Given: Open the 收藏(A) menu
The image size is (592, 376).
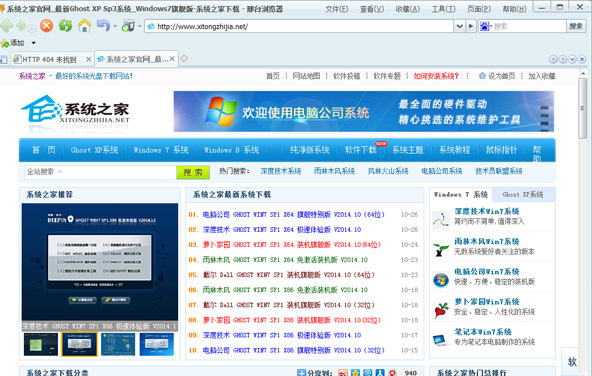Looking at the screenshot, I should coord(408,9).
